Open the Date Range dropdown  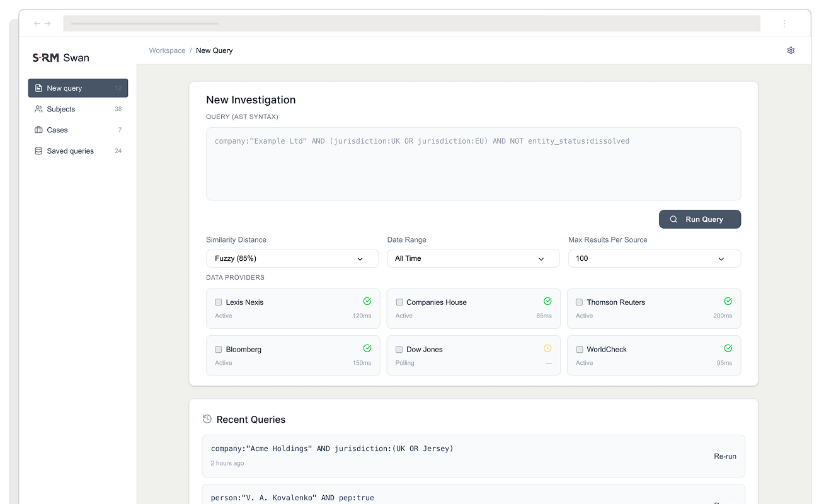pyautogui.click(x=473, y=258)
